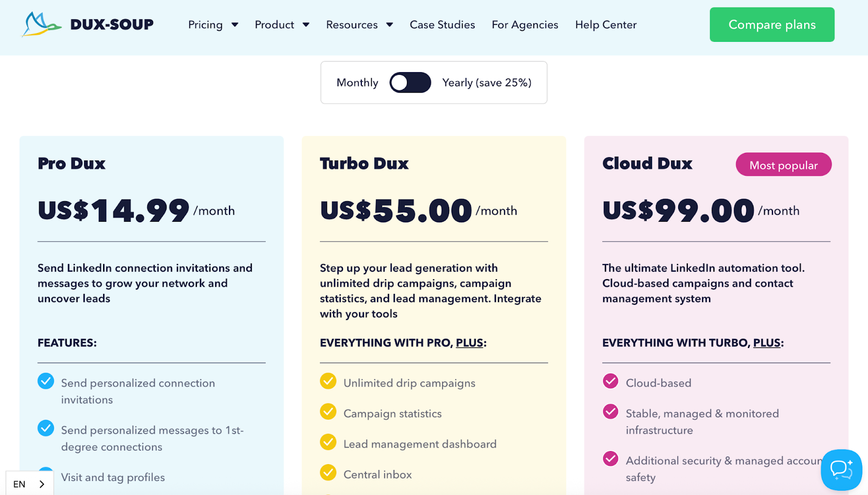The height and width of the screenshot is (495, 868).
Task: Click the Cloud Dux plan title
Action: click(x=647, y=163)
